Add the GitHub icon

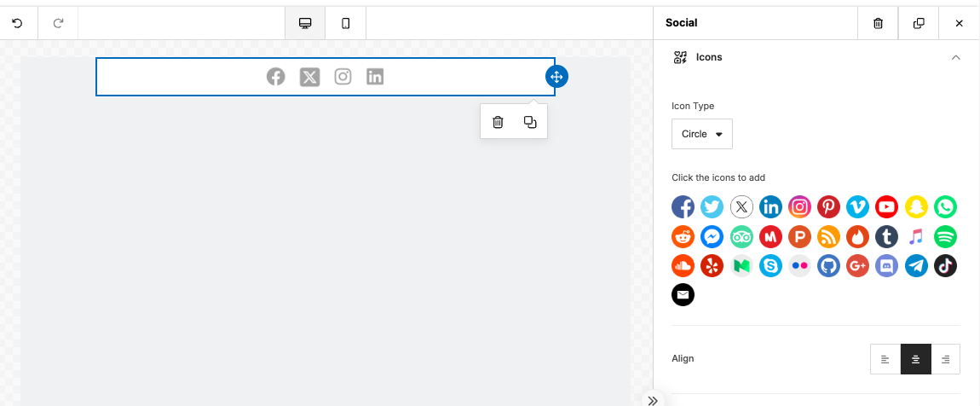[829, 265]
